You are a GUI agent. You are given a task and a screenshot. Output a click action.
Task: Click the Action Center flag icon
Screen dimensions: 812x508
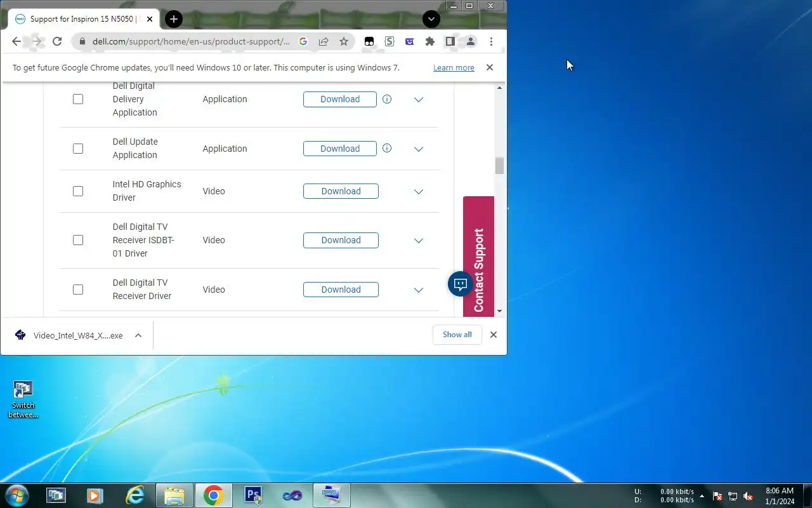coord(717,496)
